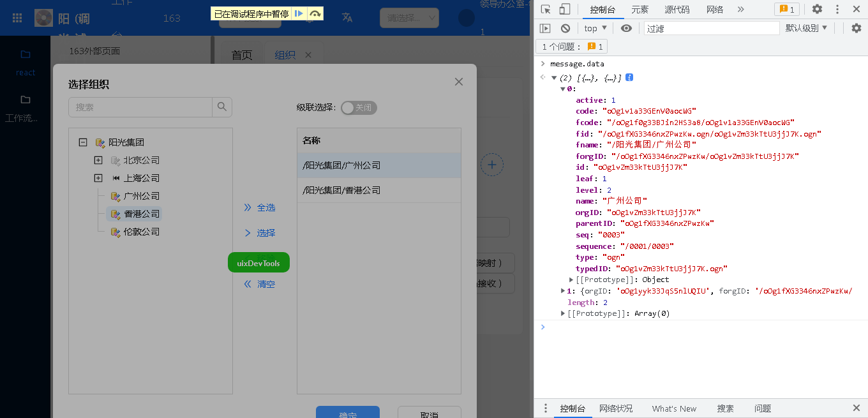868x418 pixels.
Task: Click the 过滤 filter field in the console
Action: click(712, 28)
